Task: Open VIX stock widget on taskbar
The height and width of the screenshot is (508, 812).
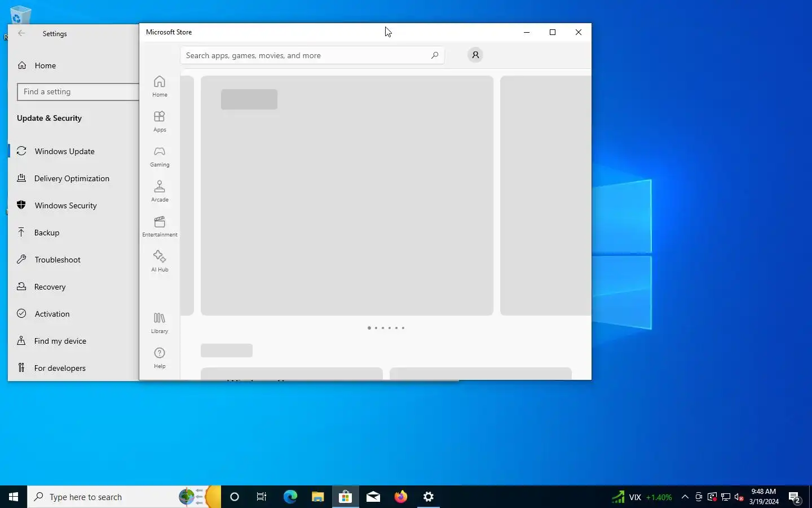Action: [642, 497]
